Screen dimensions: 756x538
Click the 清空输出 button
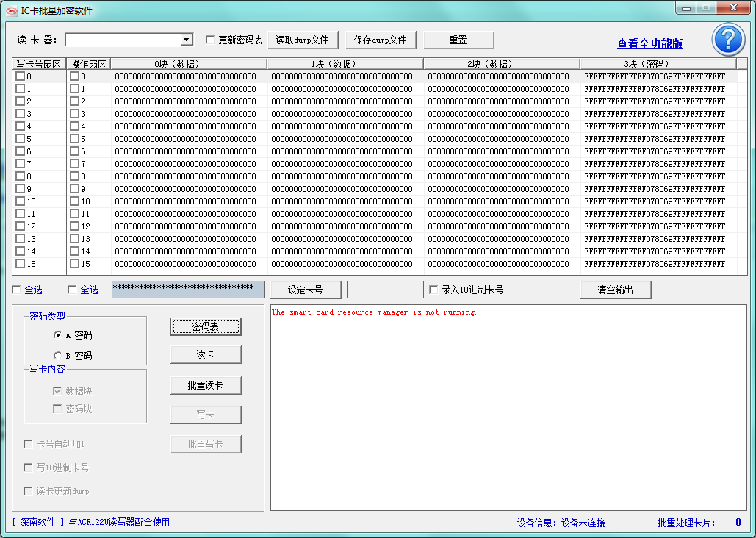tap(615, 290)
